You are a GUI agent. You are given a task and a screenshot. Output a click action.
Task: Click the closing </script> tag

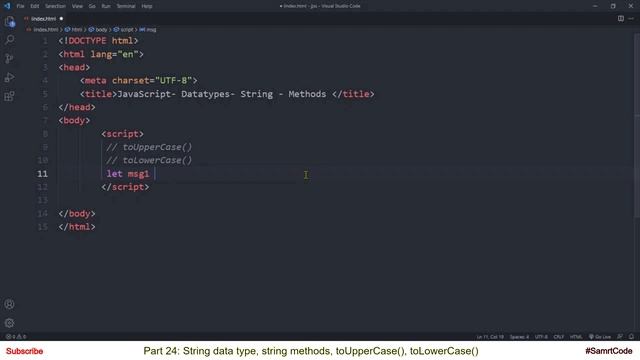(125, 187)
